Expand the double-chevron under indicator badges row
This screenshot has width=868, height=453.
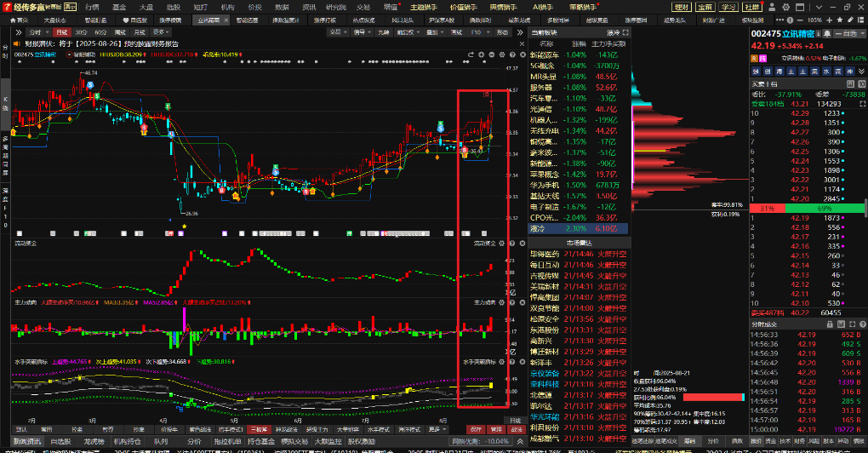[x=861, y=72]
